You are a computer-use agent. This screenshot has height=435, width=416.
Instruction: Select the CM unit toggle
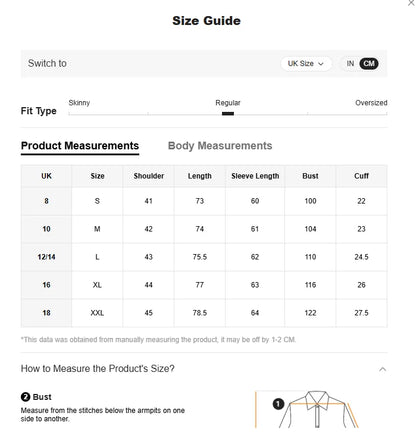click(x=369, y=64)
